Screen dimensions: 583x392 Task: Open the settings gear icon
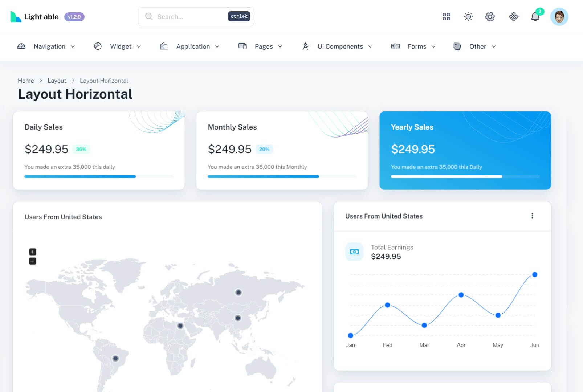490,17
